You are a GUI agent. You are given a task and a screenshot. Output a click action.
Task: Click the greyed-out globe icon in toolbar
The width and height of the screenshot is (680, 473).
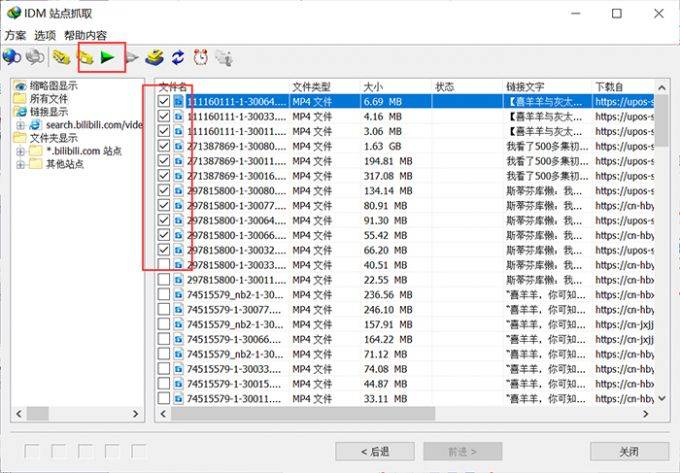(35, 57)
